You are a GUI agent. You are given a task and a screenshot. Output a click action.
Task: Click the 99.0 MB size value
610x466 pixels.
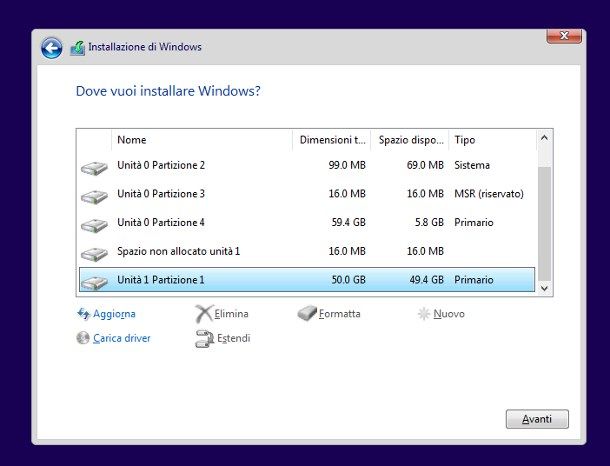point(347,165)
